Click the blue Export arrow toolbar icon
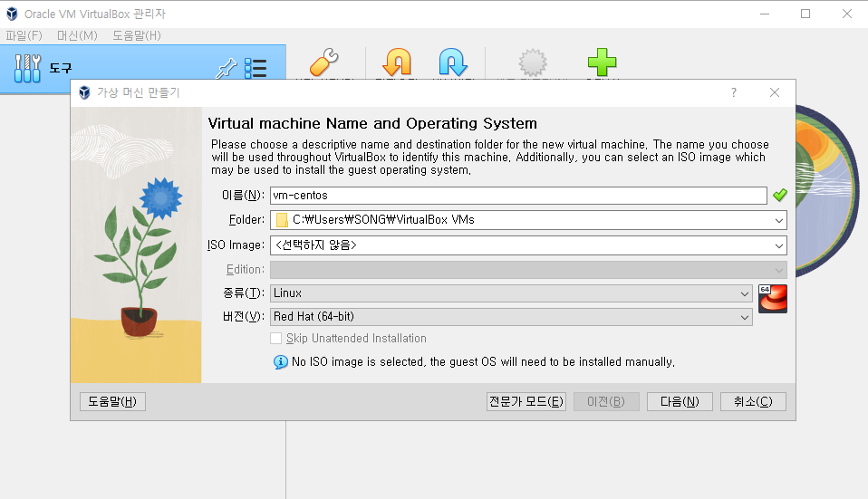Image resolution: width=868 pixels, height=499 pixels. coord(453,62)
